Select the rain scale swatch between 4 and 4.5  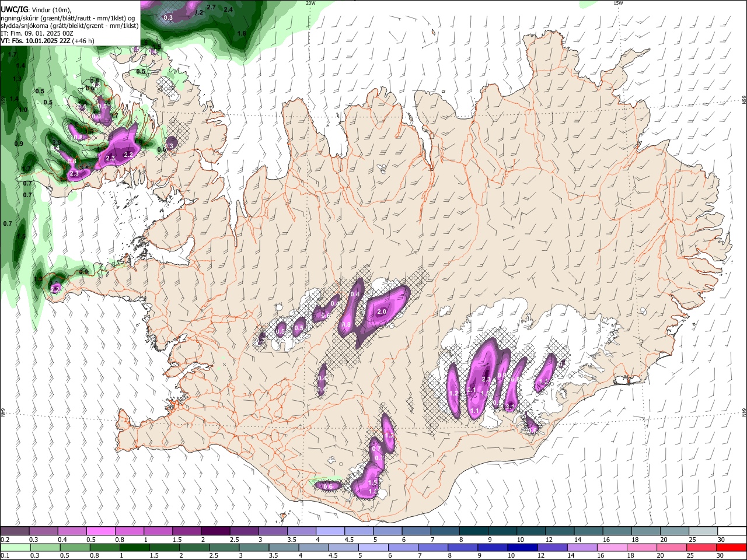(313, 547)
